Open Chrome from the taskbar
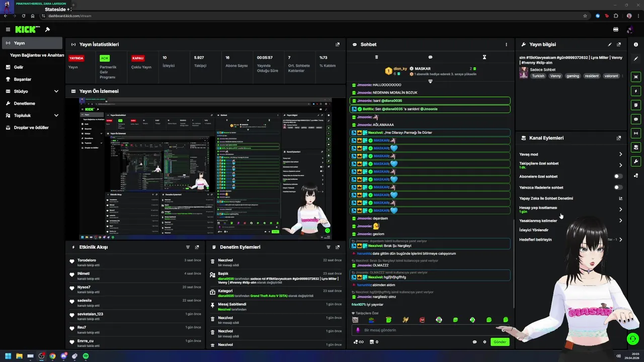The image size is (644, 362). 52,356
